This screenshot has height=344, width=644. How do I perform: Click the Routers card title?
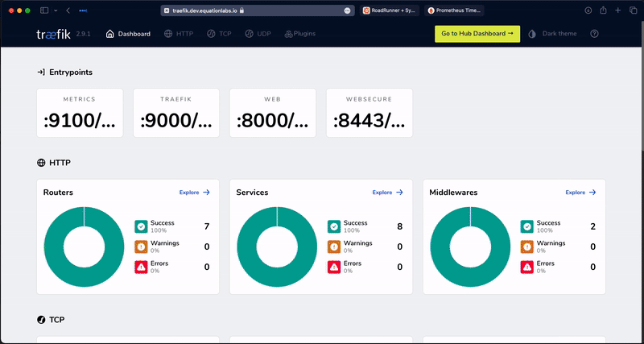(58, 193)
